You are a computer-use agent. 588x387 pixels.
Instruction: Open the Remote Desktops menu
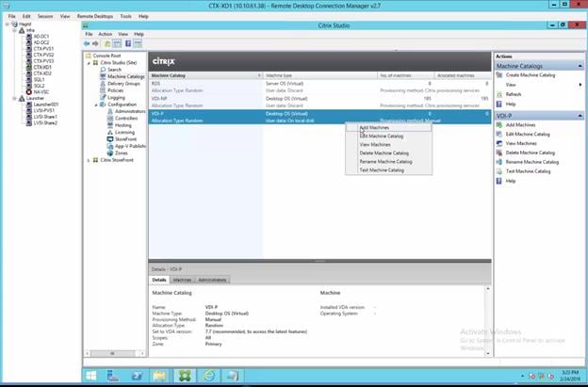point(95,17)
